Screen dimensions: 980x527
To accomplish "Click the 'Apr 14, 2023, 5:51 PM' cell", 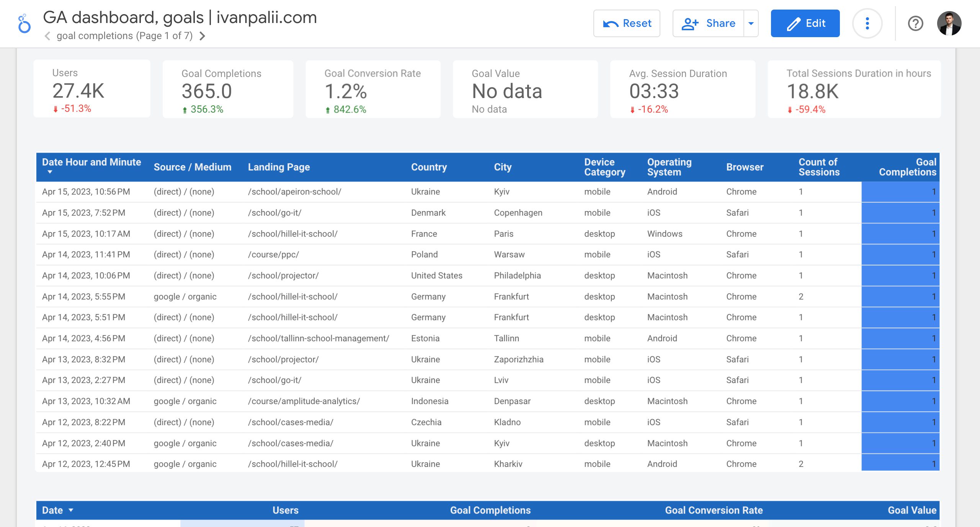I will click(x=83, y=317).
